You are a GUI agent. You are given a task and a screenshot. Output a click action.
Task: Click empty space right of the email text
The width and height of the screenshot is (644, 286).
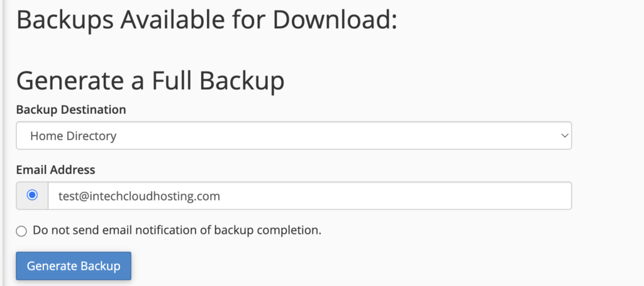[x=409, y=196]
